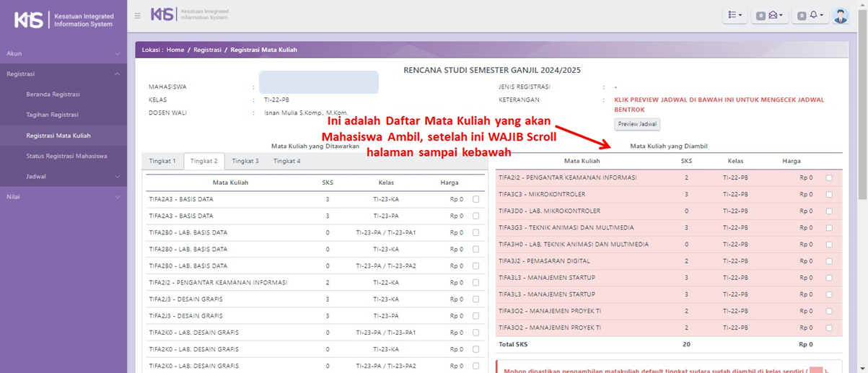The width and height of the screenshot is (868, 373).
Task: Tick the checkbox for taken Mikrokontroler course
Action: 829,195
